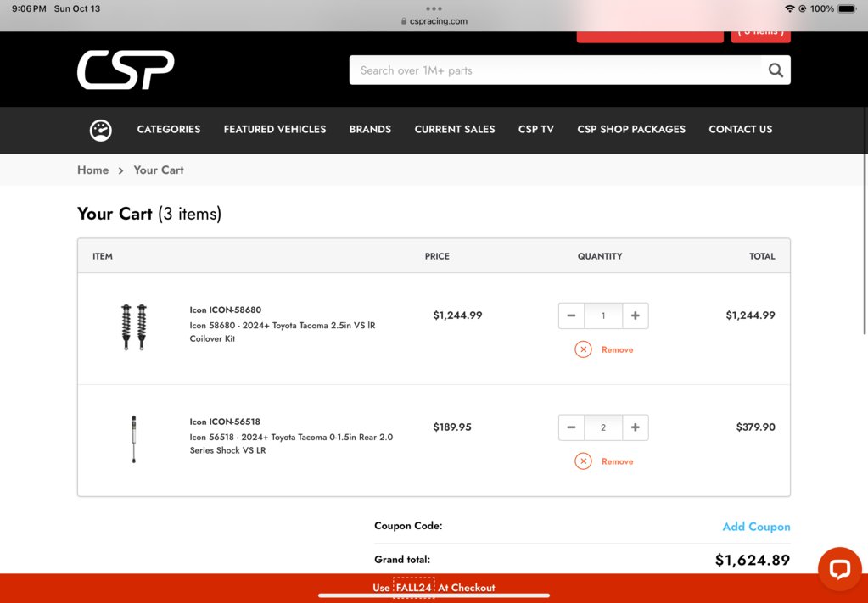Click the $189.95 unit price

pos(452,427)
